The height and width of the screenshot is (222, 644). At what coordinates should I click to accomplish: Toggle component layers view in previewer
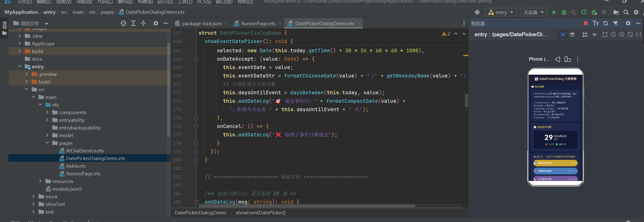[572, 34]
